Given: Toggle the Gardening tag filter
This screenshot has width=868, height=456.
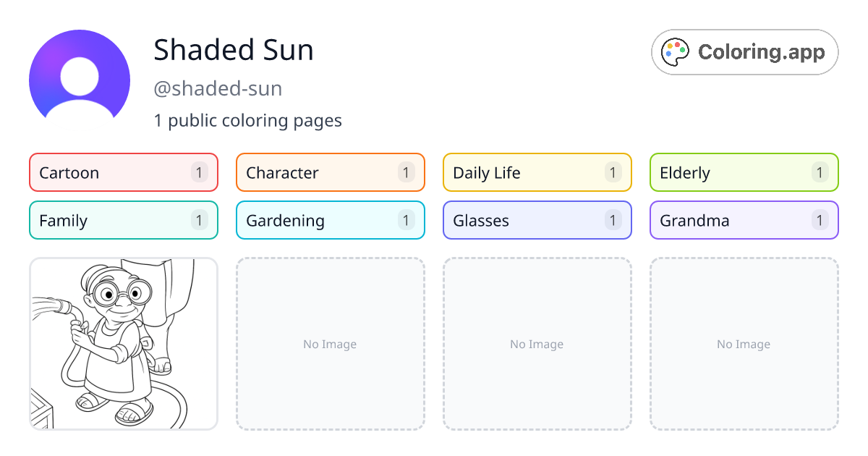Looking at the screenshot, I should point(311,220).
